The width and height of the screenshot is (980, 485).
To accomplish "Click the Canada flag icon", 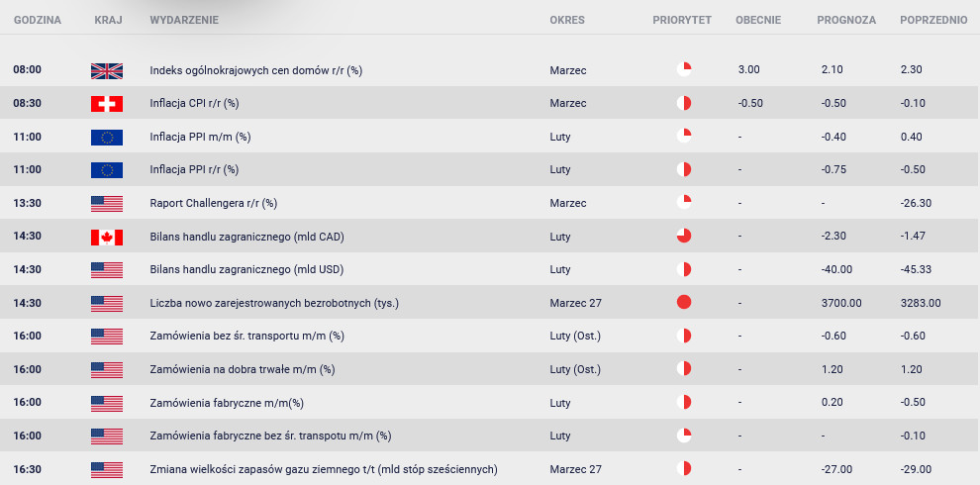I will 107,238.
